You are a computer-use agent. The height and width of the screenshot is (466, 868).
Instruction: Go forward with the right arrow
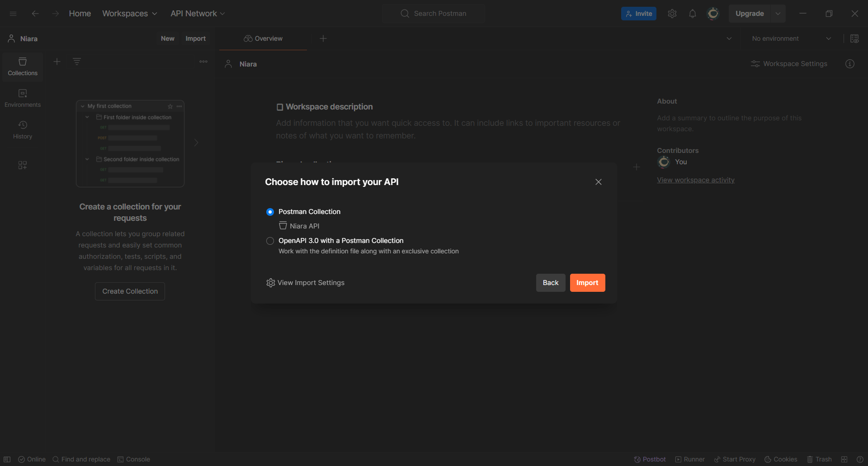[55, 14]
